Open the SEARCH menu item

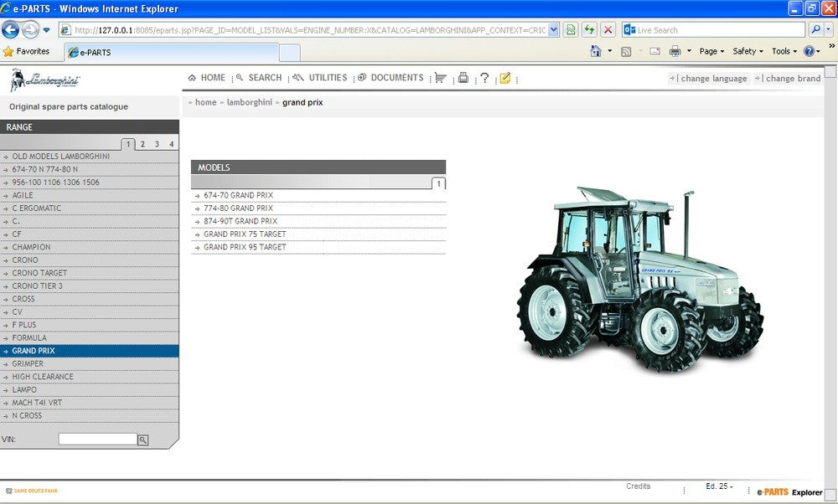(259, 78)
